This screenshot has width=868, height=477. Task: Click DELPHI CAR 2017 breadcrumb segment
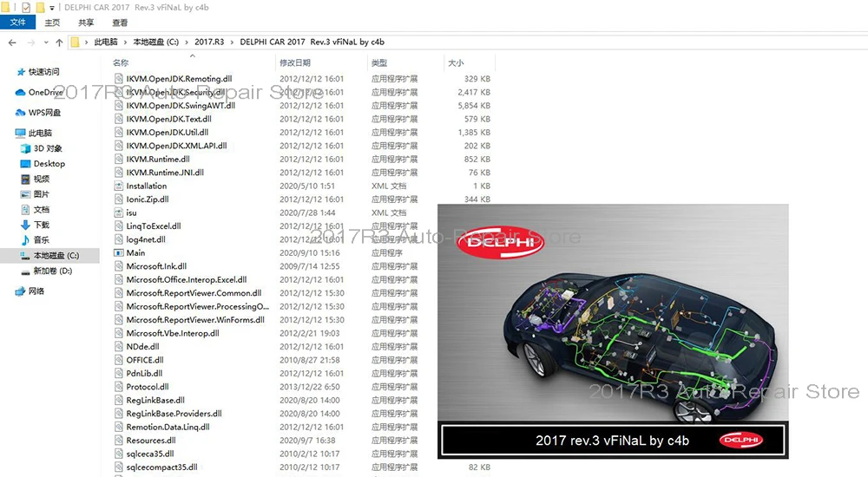point(312,42)
